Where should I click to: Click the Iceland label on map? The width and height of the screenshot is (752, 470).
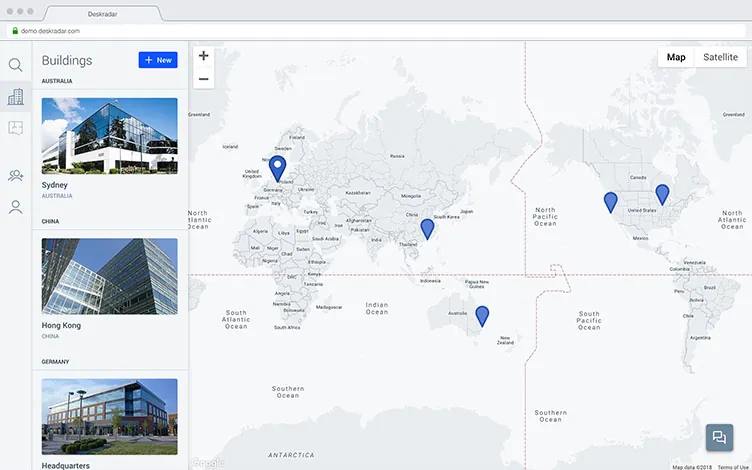(230, 147)
